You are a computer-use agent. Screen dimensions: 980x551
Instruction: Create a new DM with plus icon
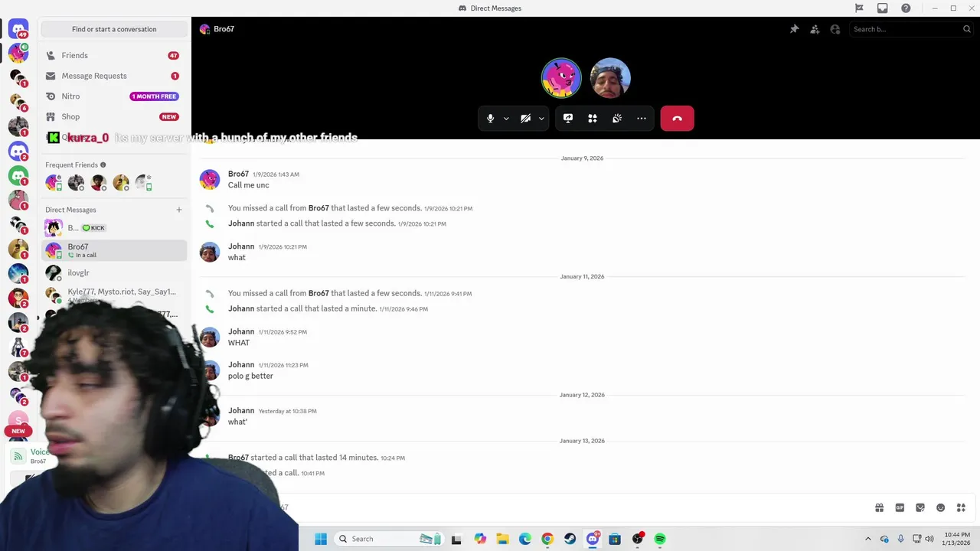[x=179, y=210]
